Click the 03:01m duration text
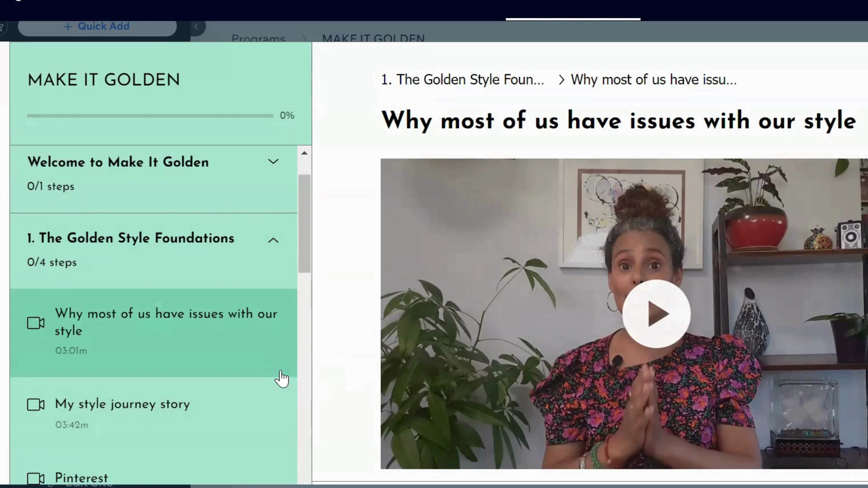The height and width of the screenshot is (488, 868). point(71,351)
